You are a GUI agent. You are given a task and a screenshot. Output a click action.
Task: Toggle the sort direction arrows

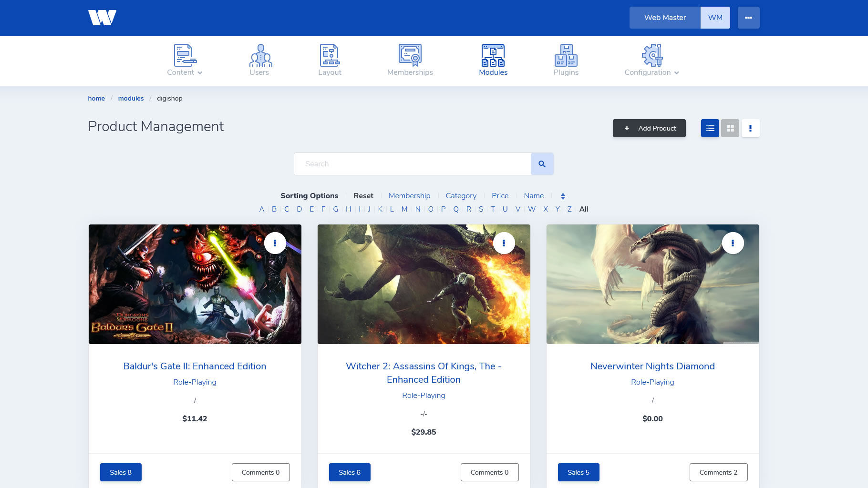tap(563, 196)
